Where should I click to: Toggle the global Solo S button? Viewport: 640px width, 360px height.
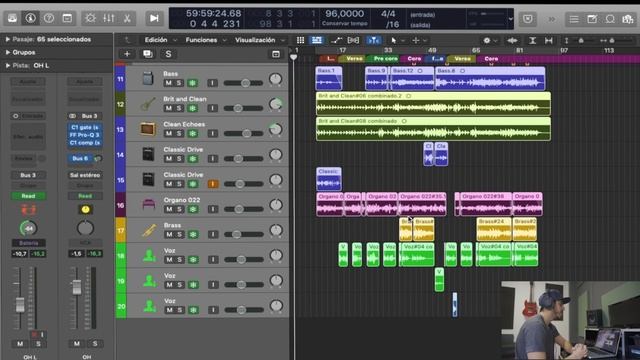[x=168, y=54]
